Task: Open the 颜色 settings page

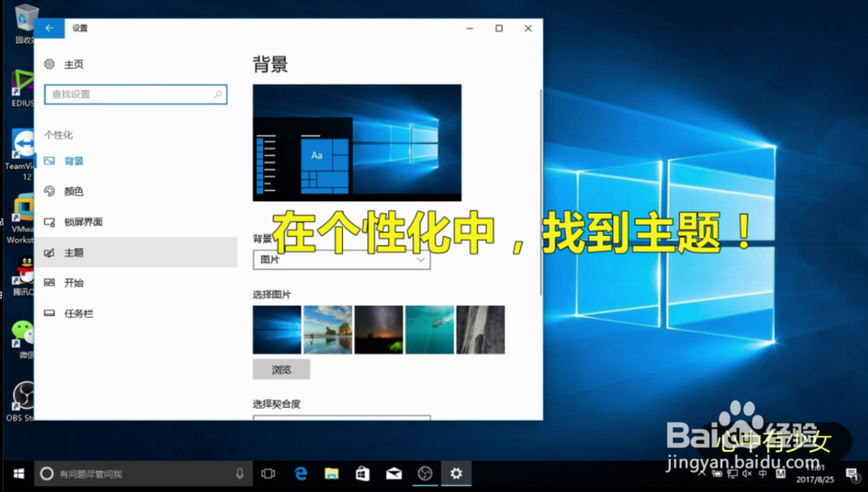Action: point(135,192)
